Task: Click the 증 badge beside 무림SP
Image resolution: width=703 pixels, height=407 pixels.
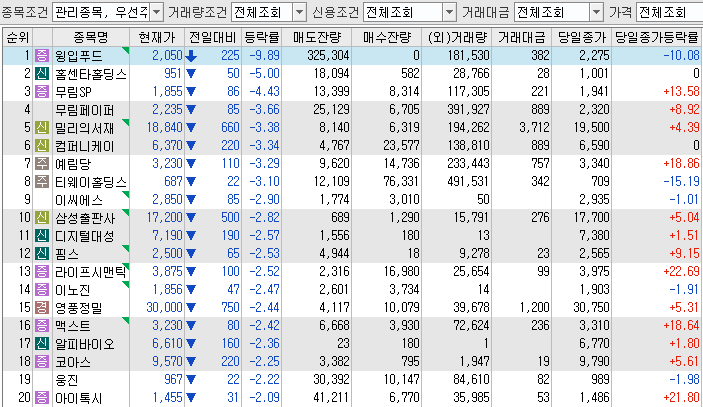Action: (42, 91)
